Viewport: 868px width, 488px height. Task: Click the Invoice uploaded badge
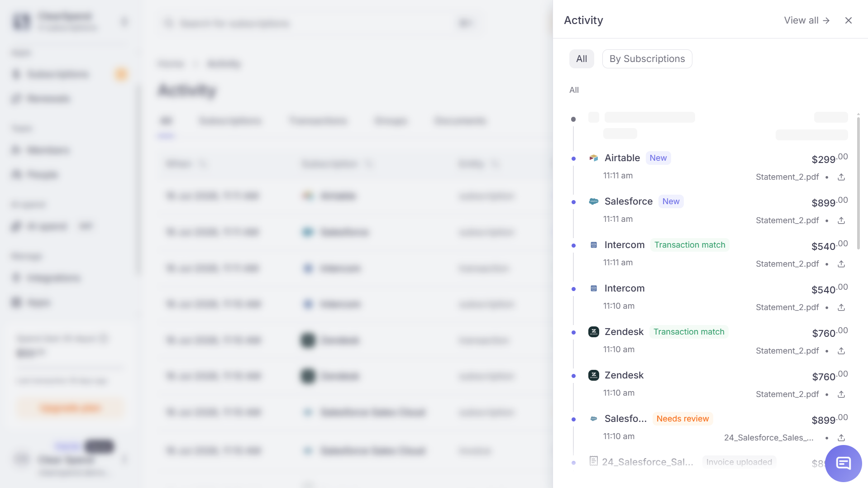pos(739,462)
